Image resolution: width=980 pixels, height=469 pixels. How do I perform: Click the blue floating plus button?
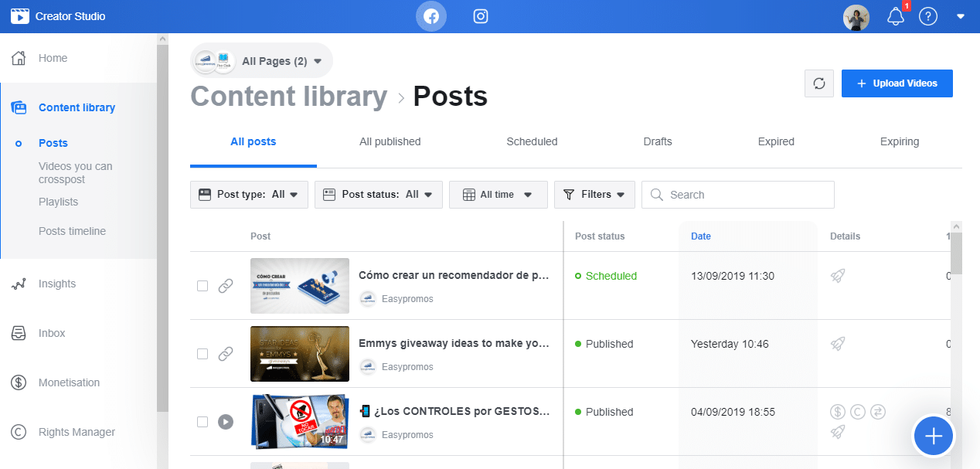pos(934,437)
